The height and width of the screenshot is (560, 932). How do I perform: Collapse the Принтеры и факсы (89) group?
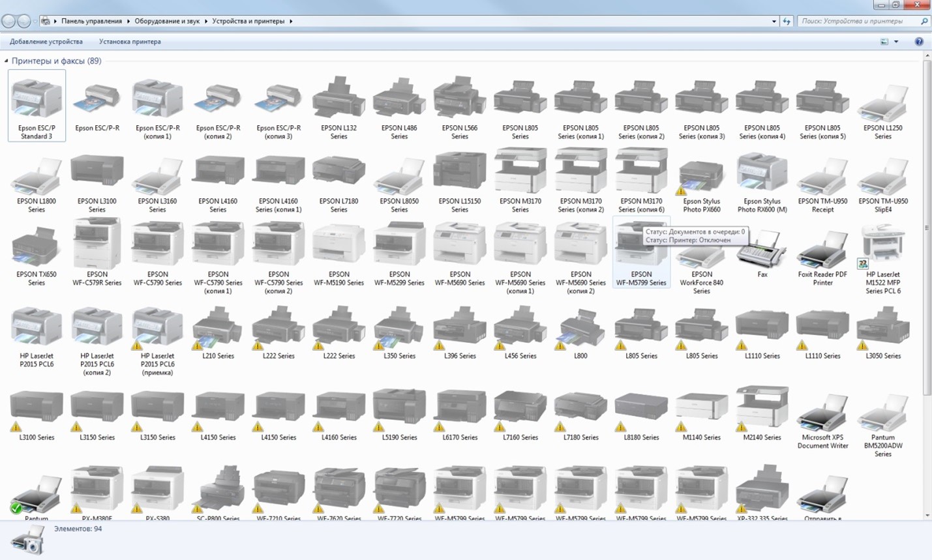(7, 61)
